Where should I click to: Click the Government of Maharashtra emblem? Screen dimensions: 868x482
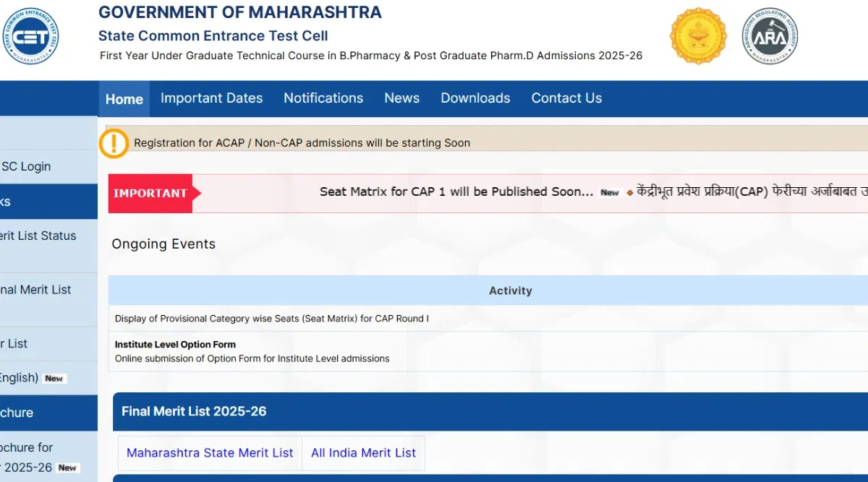point(698,36)
